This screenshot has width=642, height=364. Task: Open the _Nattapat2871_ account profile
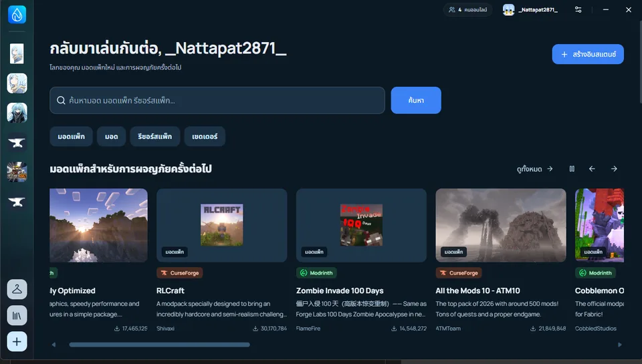[x=530, y=9]
